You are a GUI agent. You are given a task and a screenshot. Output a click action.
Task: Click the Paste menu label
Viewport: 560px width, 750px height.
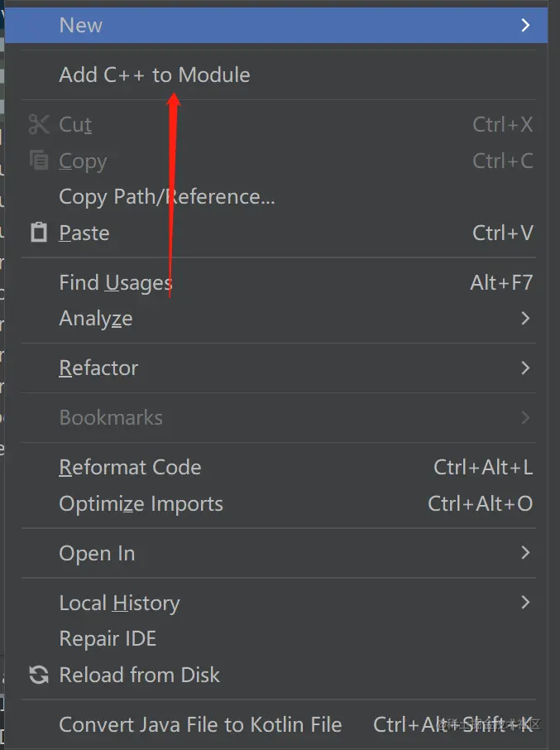[84, 233]
